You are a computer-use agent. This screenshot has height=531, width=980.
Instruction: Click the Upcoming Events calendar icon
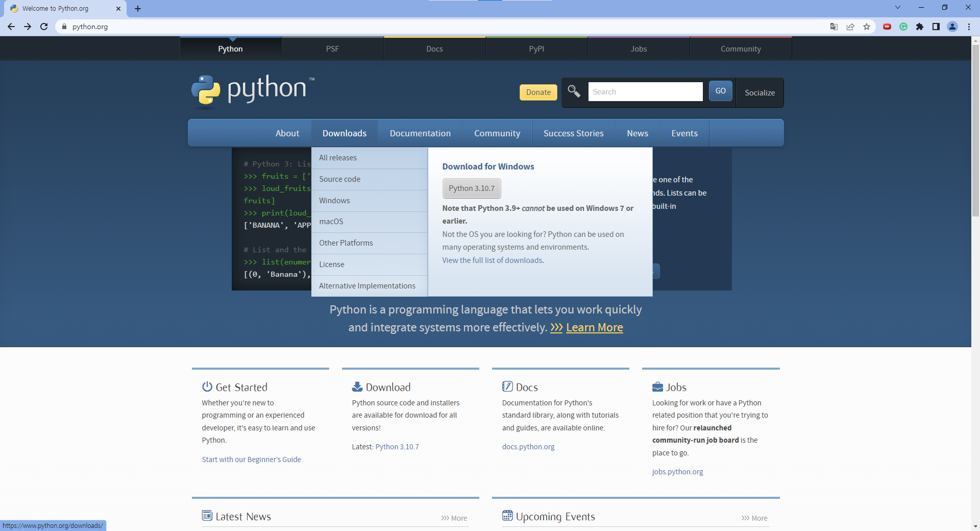pyautogui.click(x=507, y=516)
